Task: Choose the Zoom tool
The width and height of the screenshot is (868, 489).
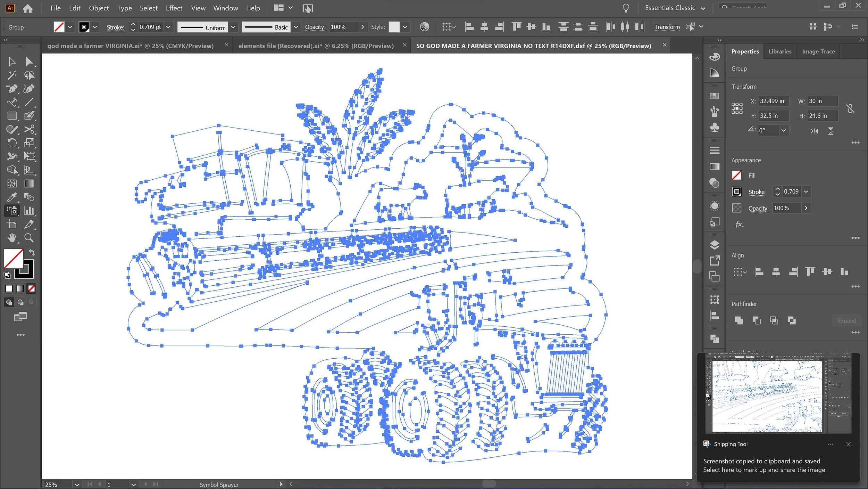Action: [x=29, y=238]
